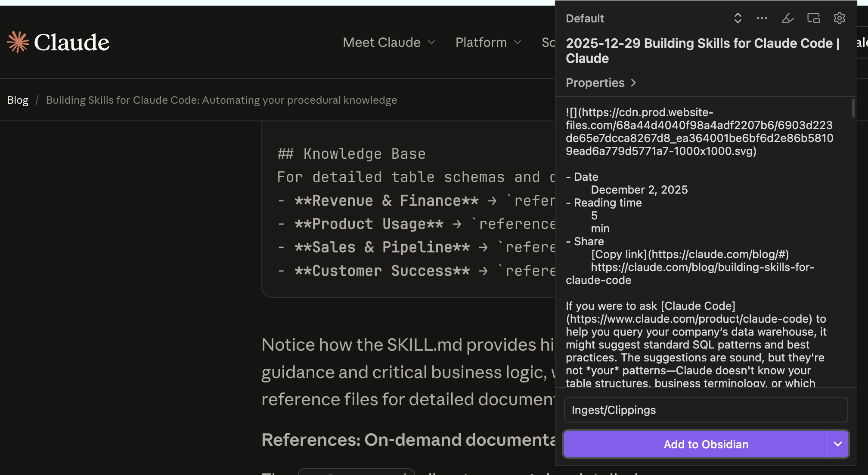868x475 pixels.
Task: Click the template selector arrows icon
Action: (x=738, y=18)
